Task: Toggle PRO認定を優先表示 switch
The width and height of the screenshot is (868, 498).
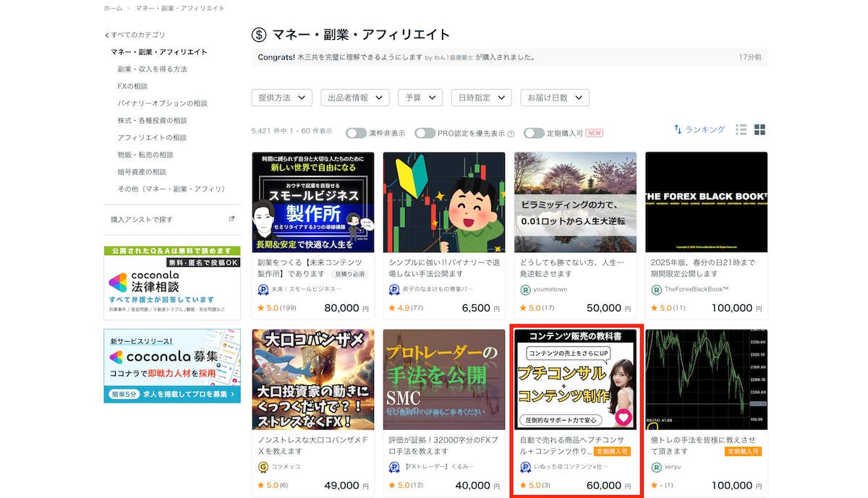Action: click(x=425, y=133)
